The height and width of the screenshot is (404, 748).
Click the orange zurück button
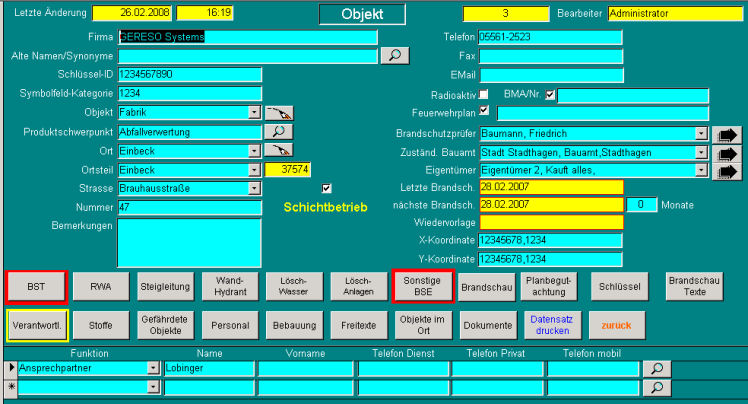pyautogui.click(x=617, y=324)
